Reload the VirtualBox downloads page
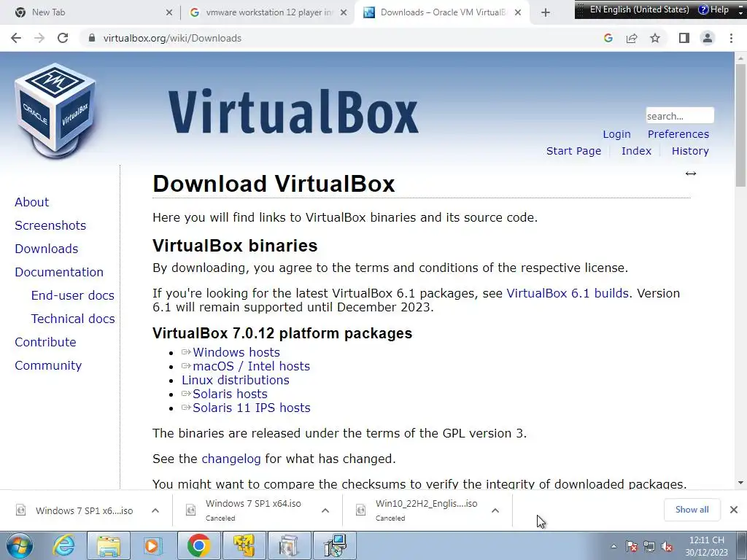The height and width of the screenshot is (560, 747). point(63,38)
